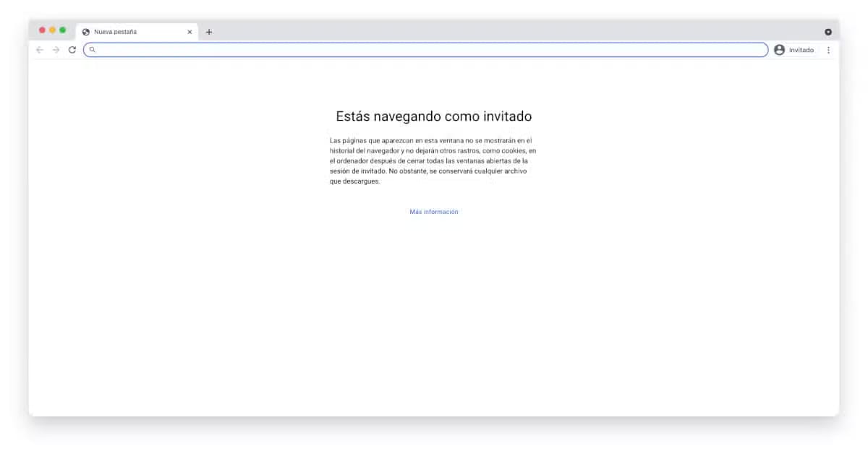Close the "Nueva pestaña" tab
This screenshot has width=868, height=454.
coord(190,32)
